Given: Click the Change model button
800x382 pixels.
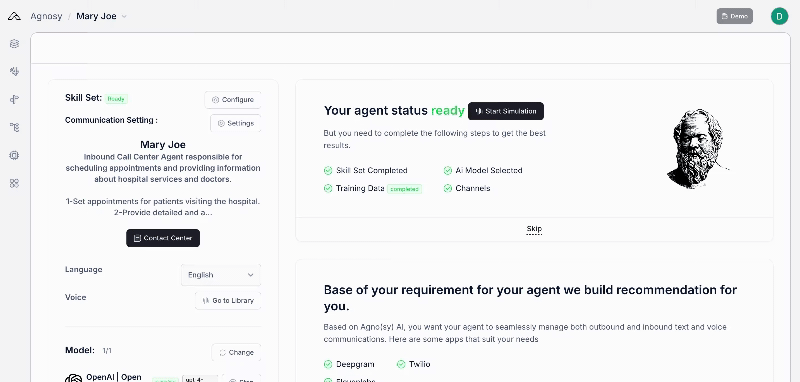Looking at the screenshot, I should pyautogui.click(x=236, y=352).
